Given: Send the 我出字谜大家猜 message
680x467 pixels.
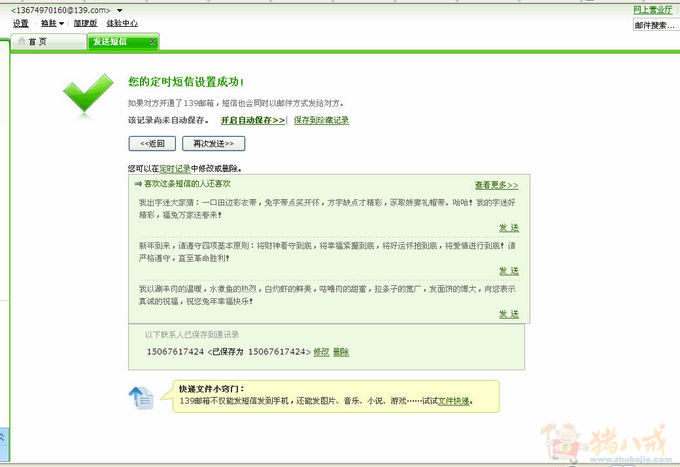Looking at the screenshot, I should (509, 228).
